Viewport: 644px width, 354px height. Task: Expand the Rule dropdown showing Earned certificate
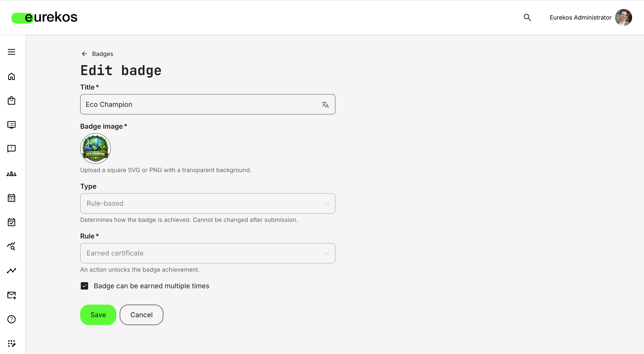208,253
